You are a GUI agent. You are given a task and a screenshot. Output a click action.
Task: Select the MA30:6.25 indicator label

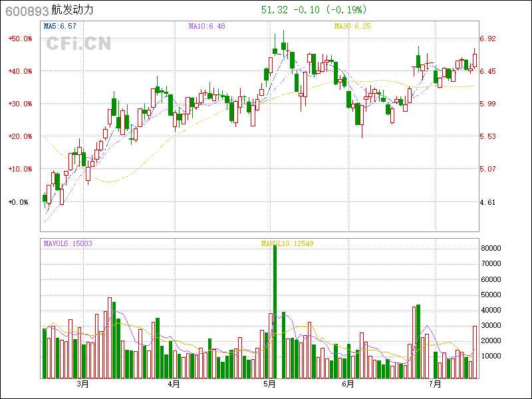coord(352,26)
